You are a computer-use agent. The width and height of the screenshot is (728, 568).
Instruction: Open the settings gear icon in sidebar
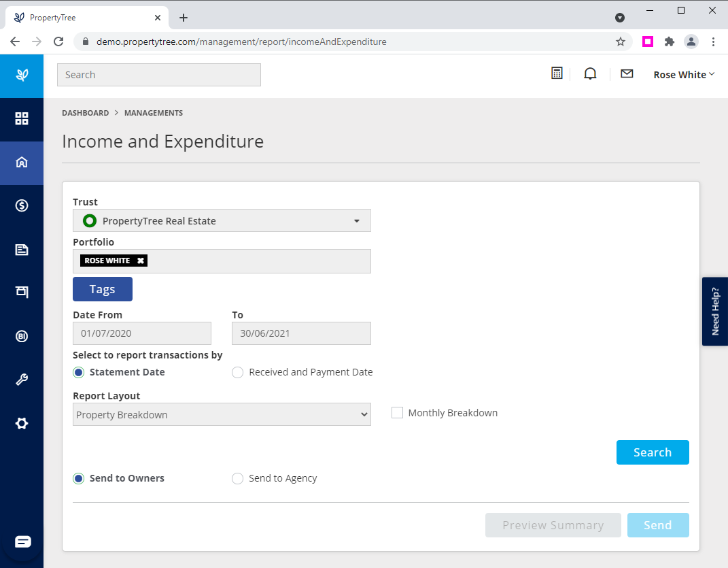tap(22, 423)
